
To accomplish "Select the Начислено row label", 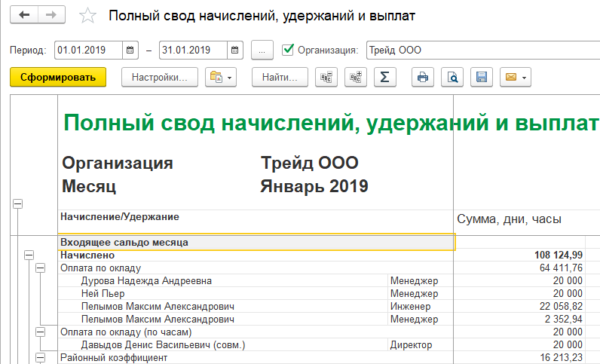I will 87,255.
